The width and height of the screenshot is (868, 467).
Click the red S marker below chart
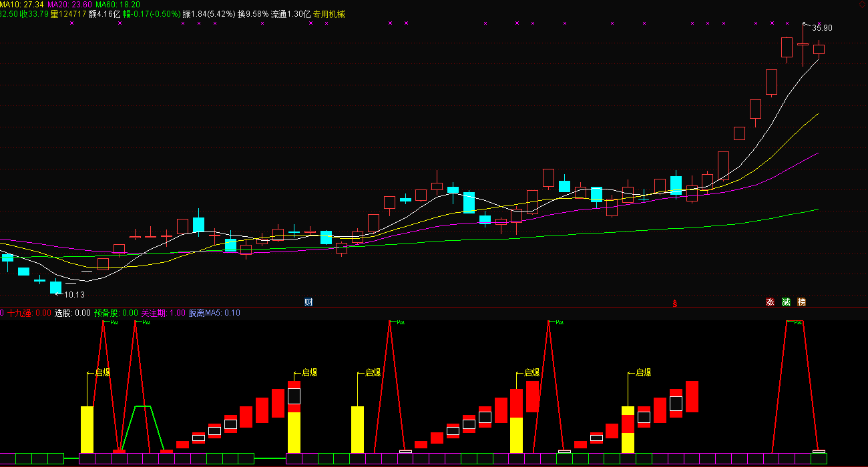(674, 304)
